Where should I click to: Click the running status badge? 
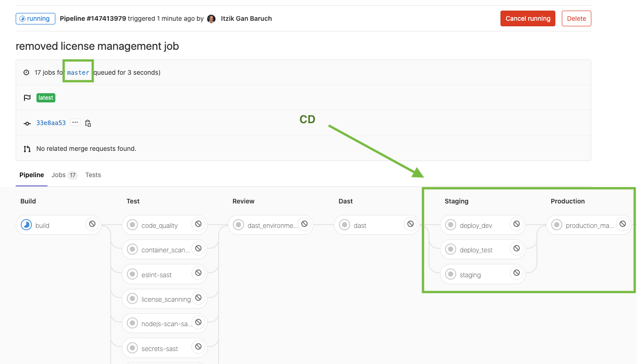coord(36,18)
